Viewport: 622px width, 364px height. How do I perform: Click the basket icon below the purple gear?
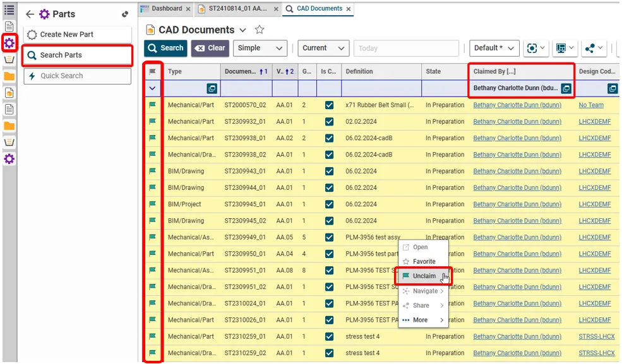[x=9, y=59]
